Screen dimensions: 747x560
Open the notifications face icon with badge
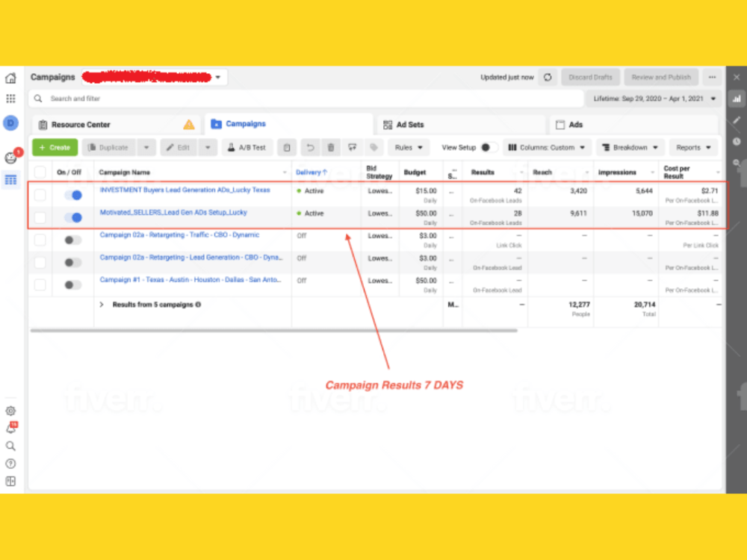click(11, 157)
